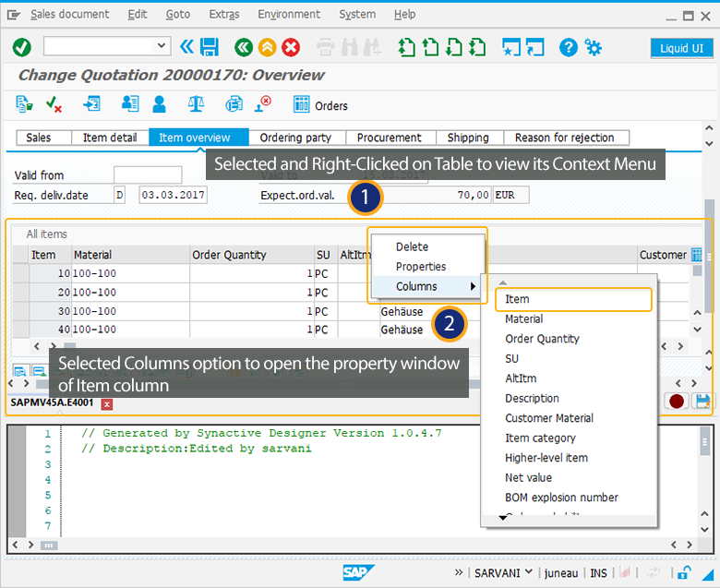Viewport: 720px width, 588px height.
Task: Click row selector for item 30
Action: point(20,311)
